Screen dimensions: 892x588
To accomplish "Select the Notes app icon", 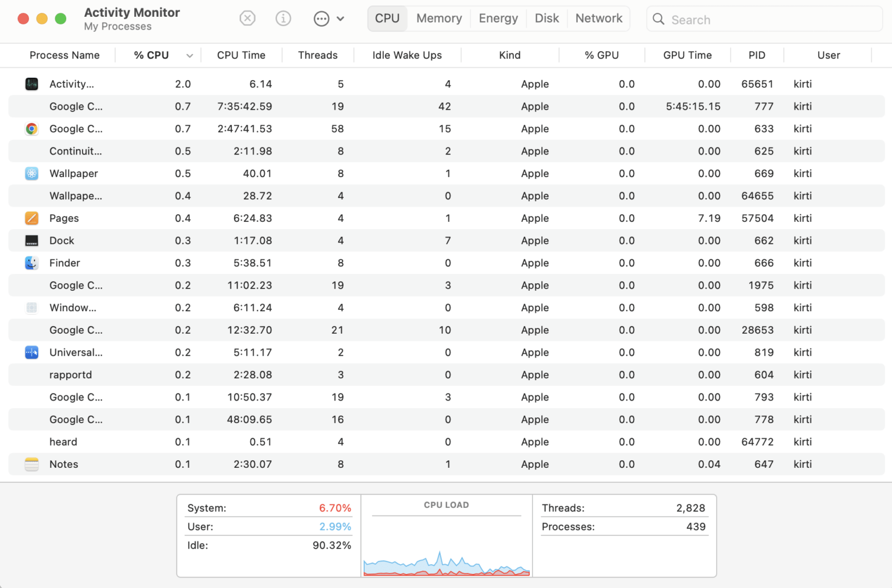I will click(x=32, y=464).
